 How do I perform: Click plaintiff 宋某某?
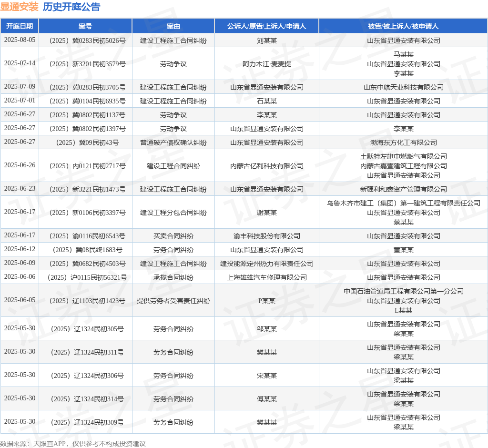coord(267,376)
